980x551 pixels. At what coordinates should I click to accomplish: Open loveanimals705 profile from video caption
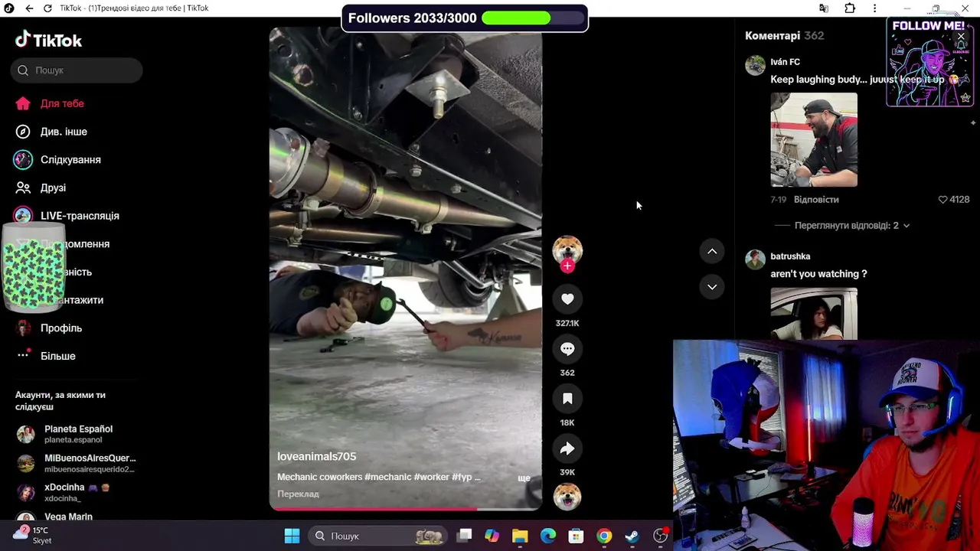[x=316, y=456]
